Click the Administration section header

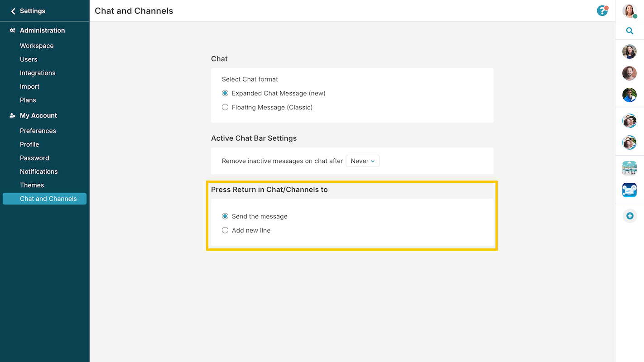(43, 30)
